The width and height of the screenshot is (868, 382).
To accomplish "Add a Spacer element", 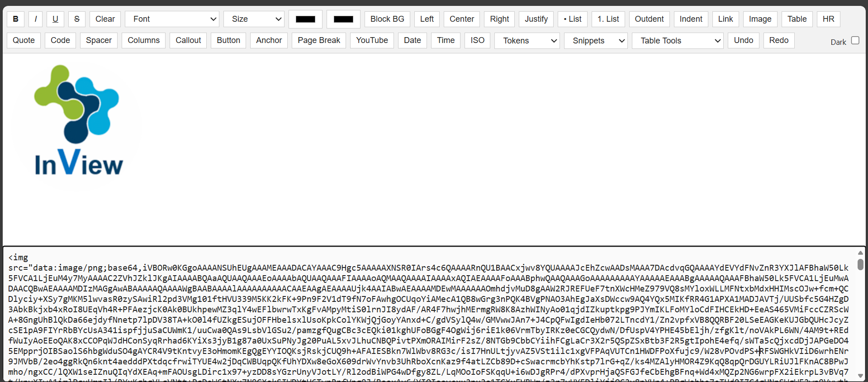I will pyautogui.click(x=99, y=40).
